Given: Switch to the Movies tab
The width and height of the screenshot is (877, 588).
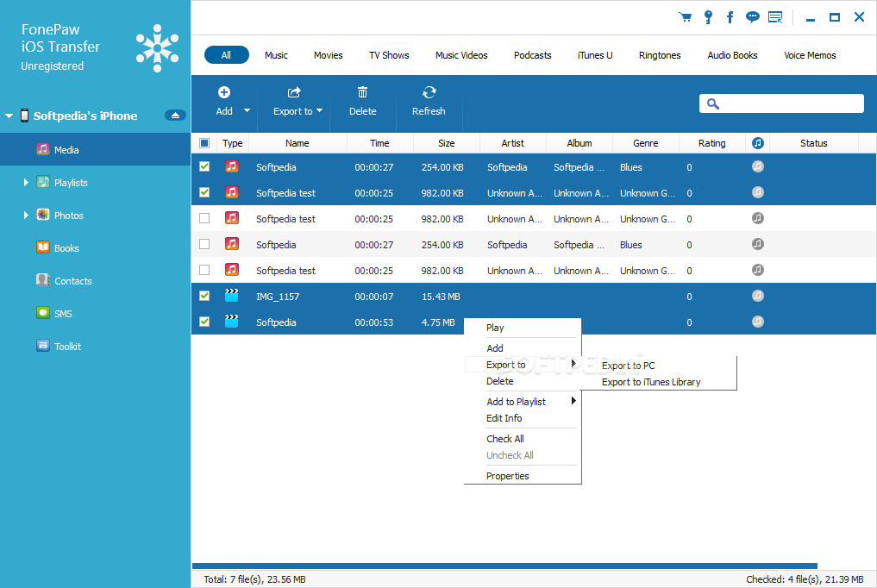Looking at the screenshot, I should click(329, 55).
